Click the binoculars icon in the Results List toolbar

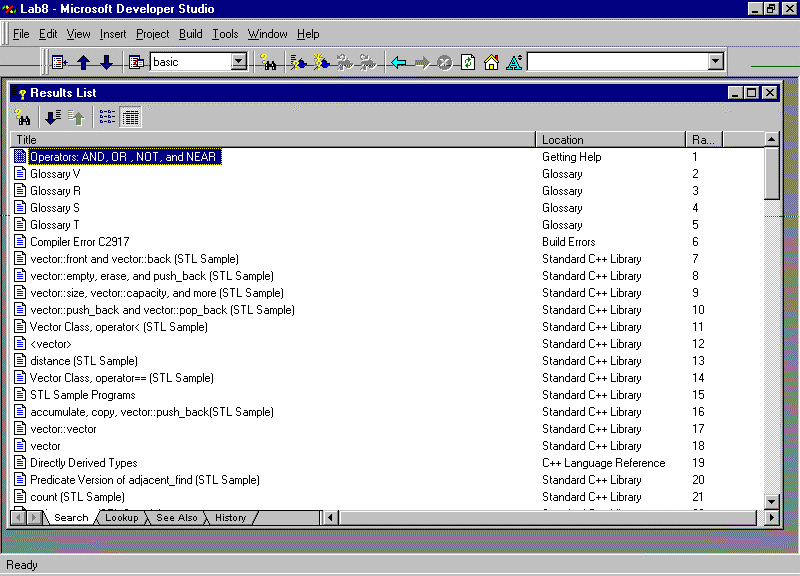(22, 117)
